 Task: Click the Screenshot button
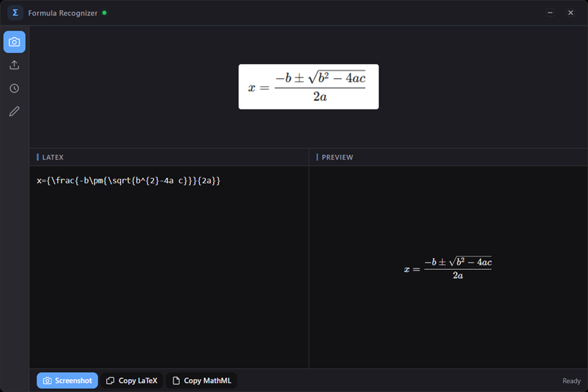click(x=67, y=380)
